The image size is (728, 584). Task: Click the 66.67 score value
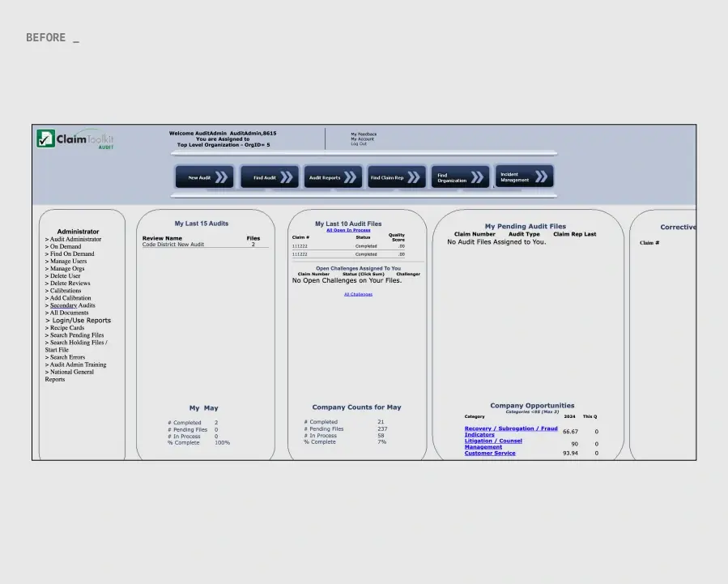coord(570,432)
